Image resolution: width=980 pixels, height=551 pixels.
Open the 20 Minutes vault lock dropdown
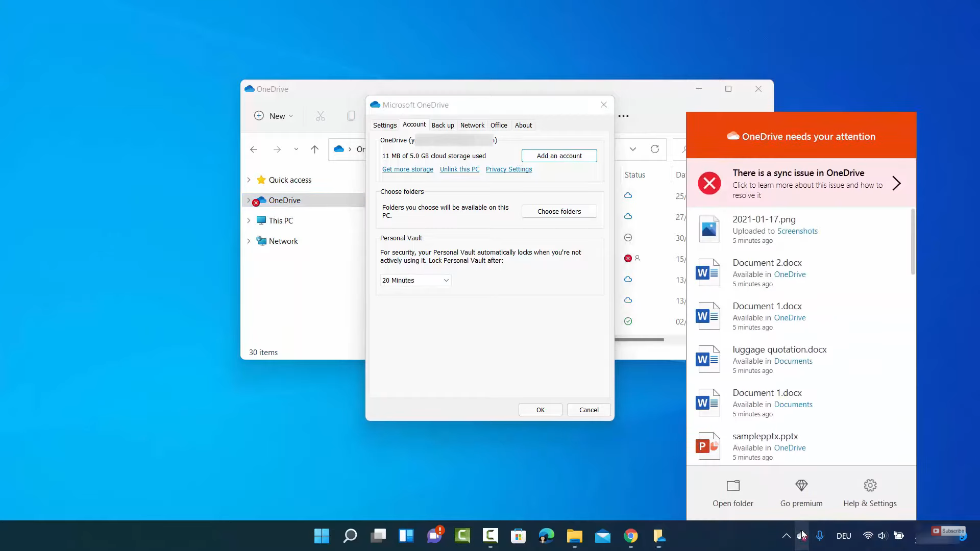click(x=415, y=280)
